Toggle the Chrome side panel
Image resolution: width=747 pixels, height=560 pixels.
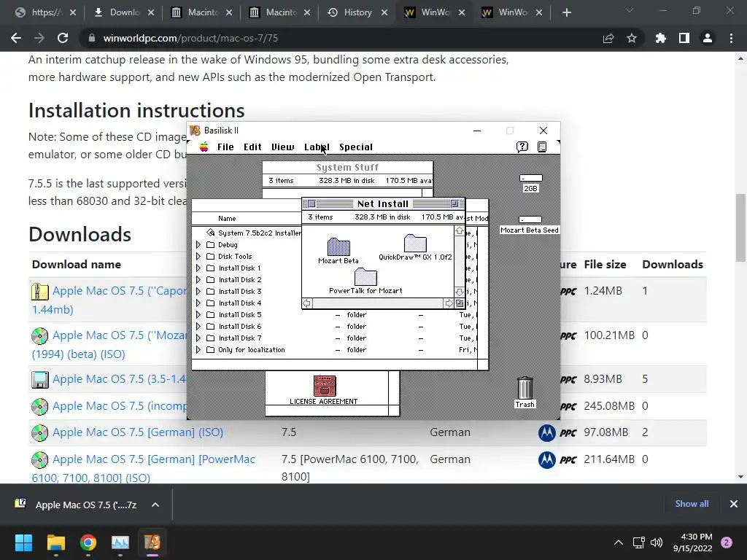pos(684,38)
